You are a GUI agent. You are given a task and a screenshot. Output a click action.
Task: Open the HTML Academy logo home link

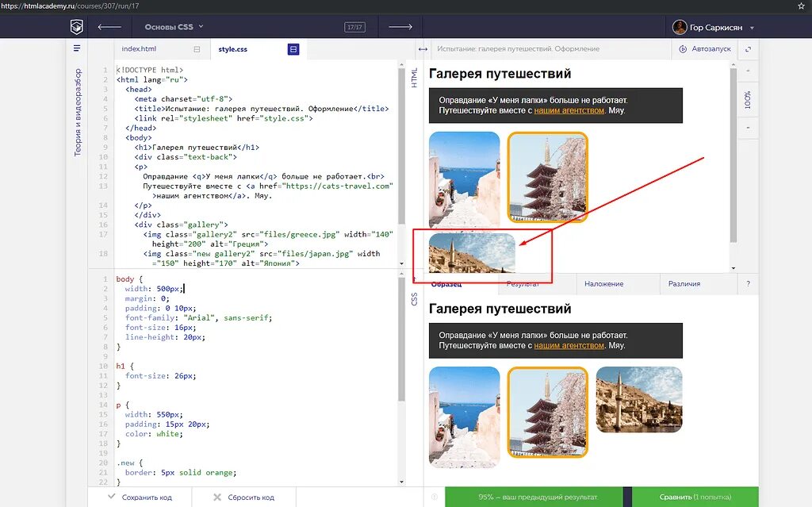point(77,26)
